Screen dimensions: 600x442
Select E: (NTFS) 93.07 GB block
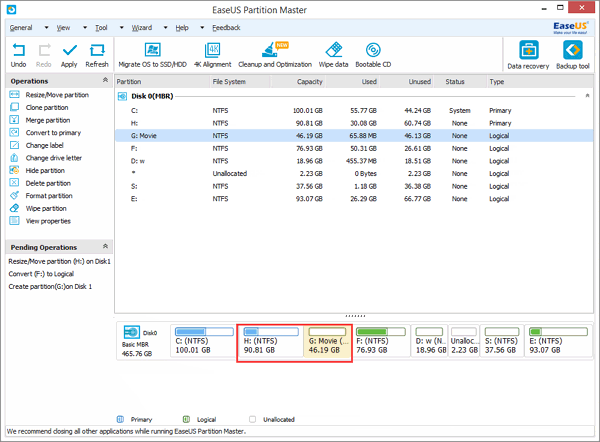click(558, 341)
